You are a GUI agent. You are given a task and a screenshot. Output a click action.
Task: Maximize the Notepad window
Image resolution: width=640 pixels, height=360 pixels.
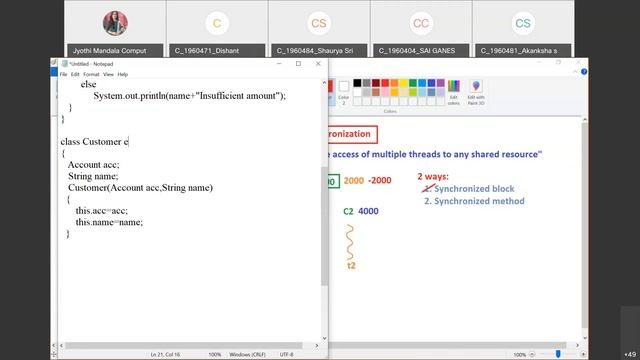pyautogui.click(x=298, y=64)
